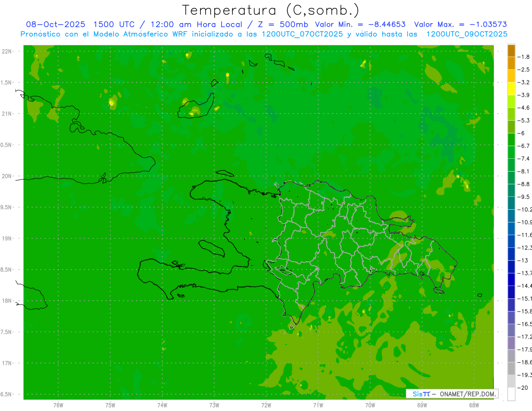The width and height of the screenshot is (532, 411).
Task: Click the "20N" latitude label
Action: pos(7,176)
